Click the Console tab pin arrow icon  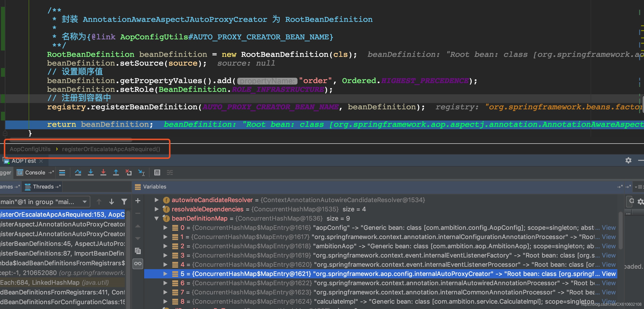(51, 173)
